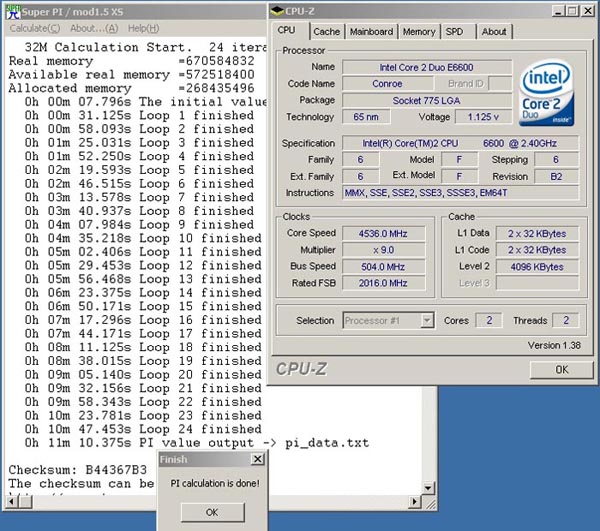Click the 'PI calculation is done!' message
The image size is (600, 531).
tap(215, 484)
